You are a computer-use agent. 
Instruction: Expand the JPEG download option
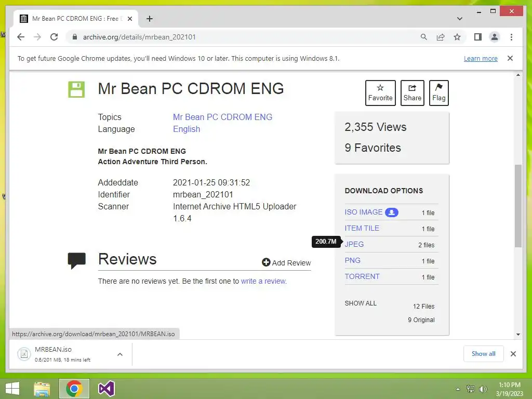354,244
